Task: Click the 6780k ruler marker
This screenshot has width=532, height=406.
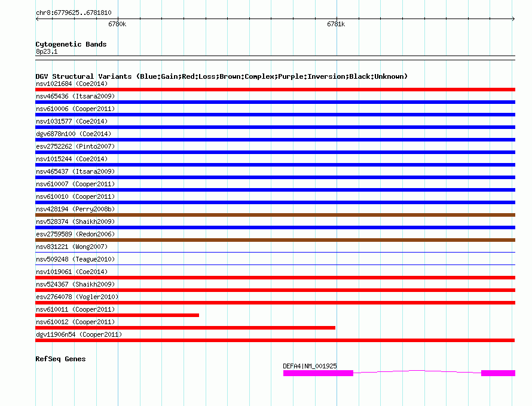Action: coord(117,24)
